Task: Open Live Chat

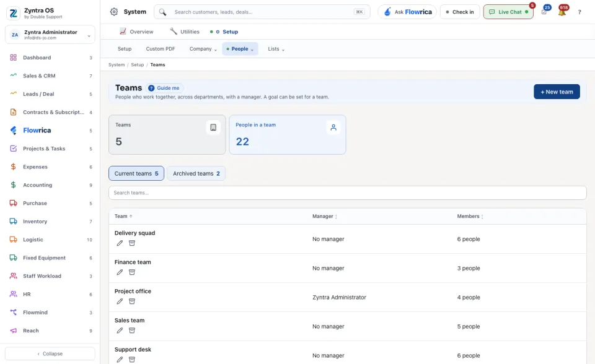Action: click(x=508, y=12)
